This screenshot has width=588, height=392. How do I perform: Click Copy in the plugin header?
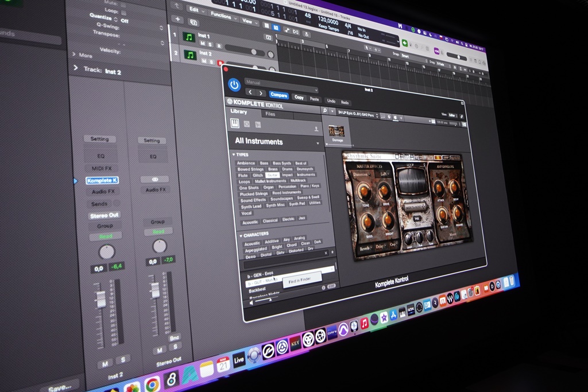coord(299,98)
